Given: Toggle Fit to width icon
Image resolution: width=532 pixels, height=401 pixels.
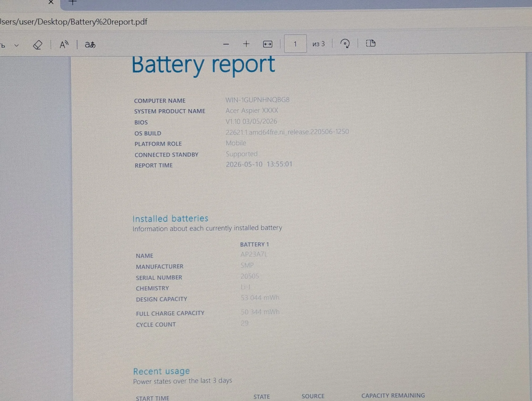Looking at the screenshot, I should tap(268, 44).
